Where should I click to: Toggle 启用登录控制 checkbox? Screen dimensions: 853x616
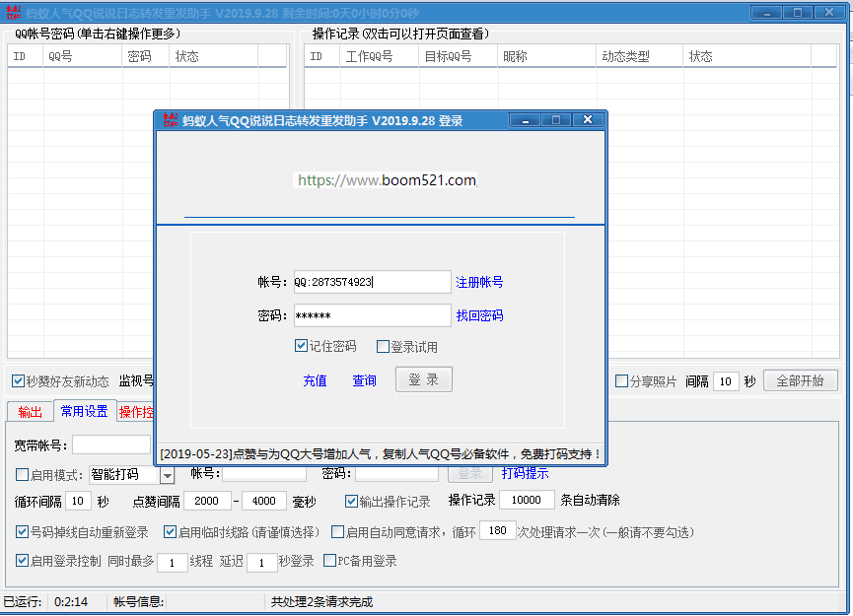click(23, 561)
